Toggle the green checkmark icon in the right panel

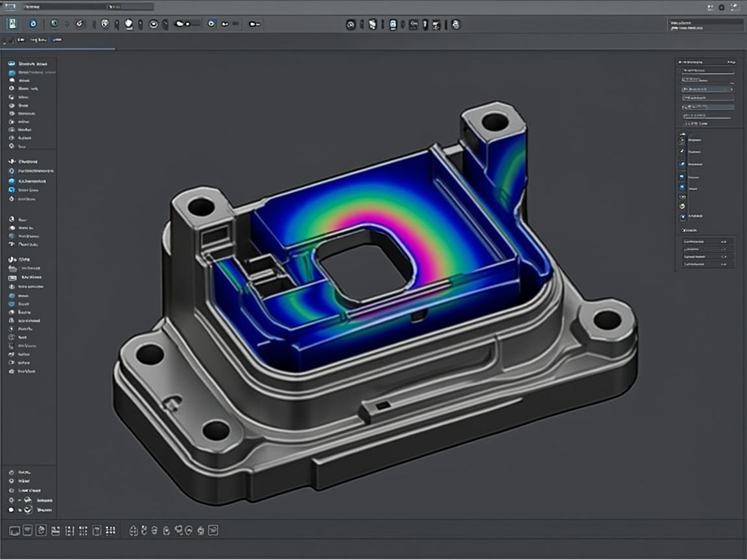click(x=682, y=206)
